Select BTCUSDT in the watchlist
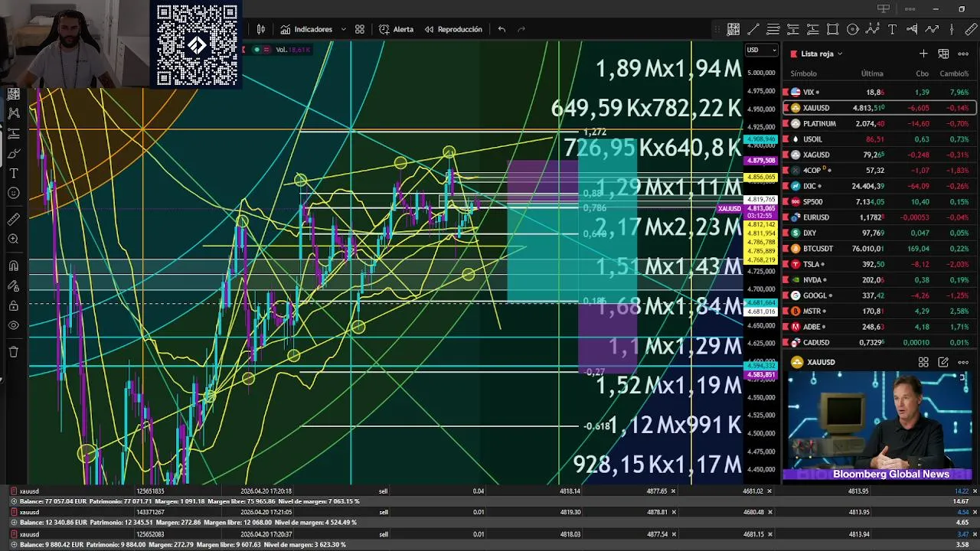Image resolution: width=980 pixels, height=551 pixels. click(x=879, y=249)
